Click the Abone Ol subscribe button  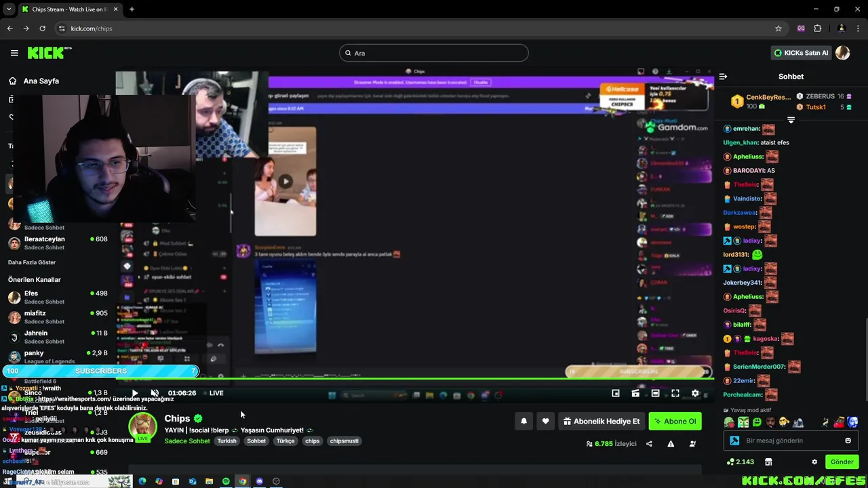675,422
